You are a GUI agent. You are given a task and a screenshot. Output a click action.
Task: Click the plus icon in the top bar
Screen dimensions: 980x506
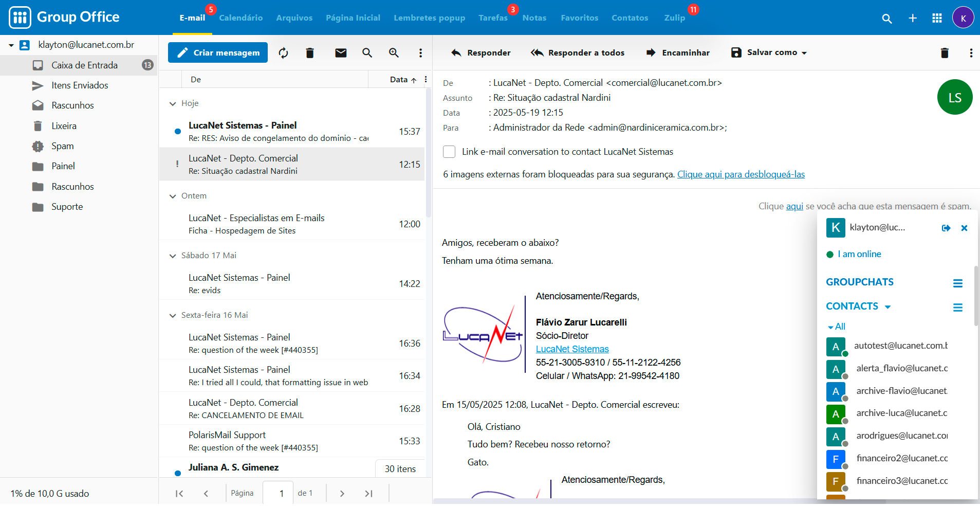pos(913,18)
